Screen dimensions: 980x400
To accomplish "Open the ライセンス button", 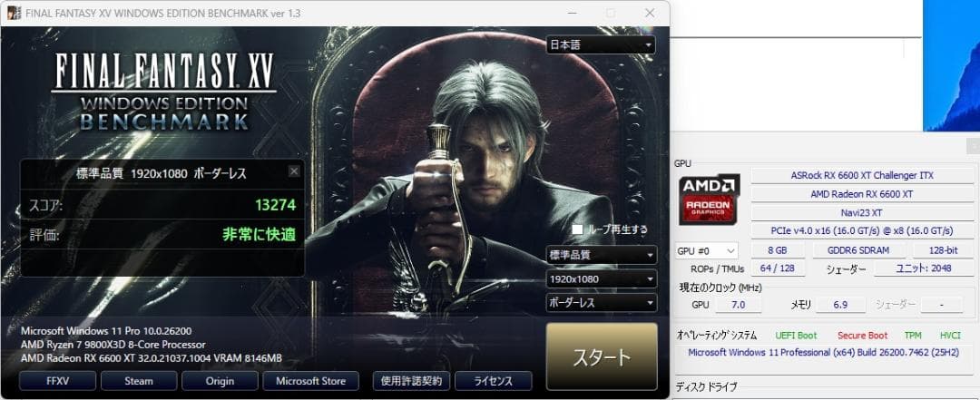I will click(x=493, y=381).
